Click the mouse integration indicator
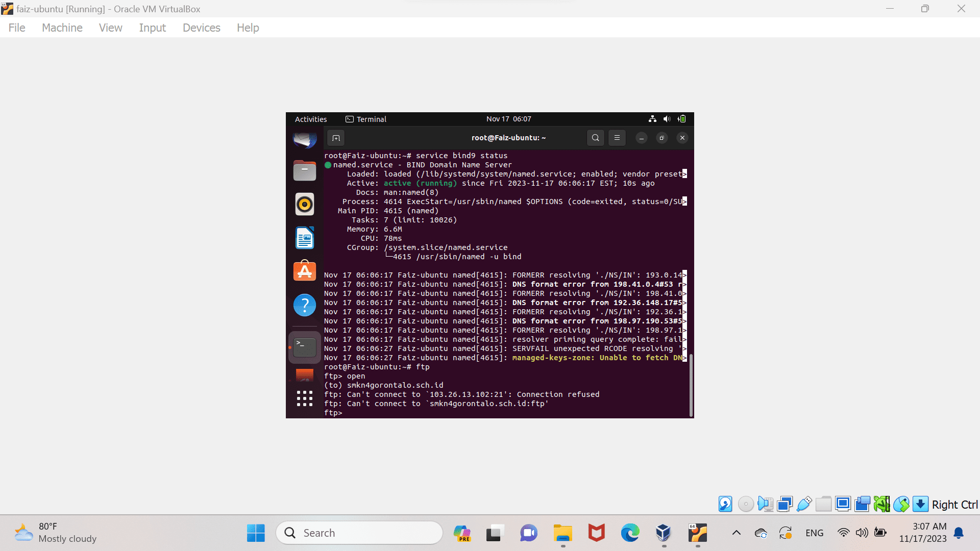Viewport: 980px width, 551px height. coord(901,504)
